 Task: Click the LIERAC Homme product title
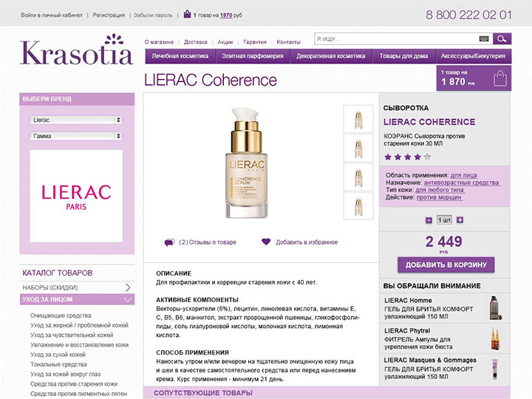tap(408, 301)
